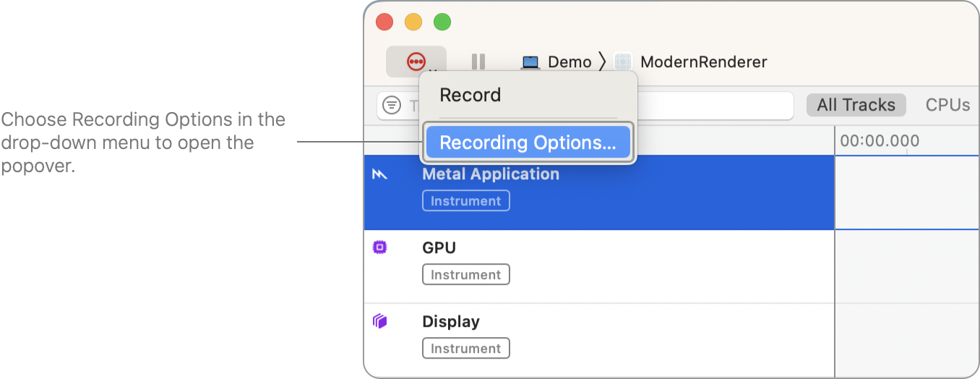Click Instrument badge under Metal Application
980x379 pixels.
pos(466,201)
